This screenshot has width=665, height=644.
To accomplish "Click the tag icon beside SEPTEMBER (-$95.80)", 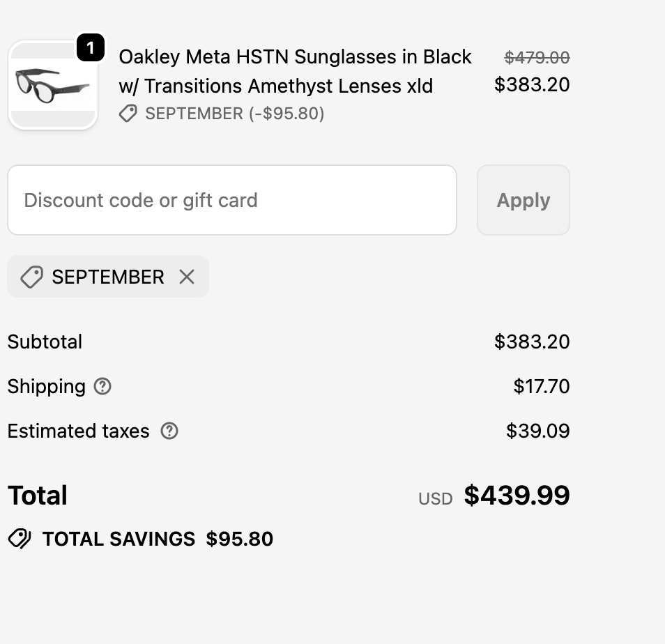I will click(x=128, y=114).
